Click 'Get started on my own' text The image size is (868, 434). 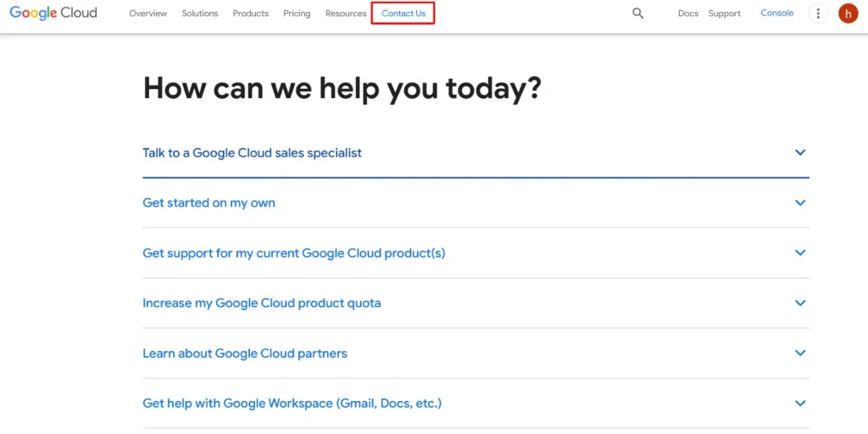209,203
